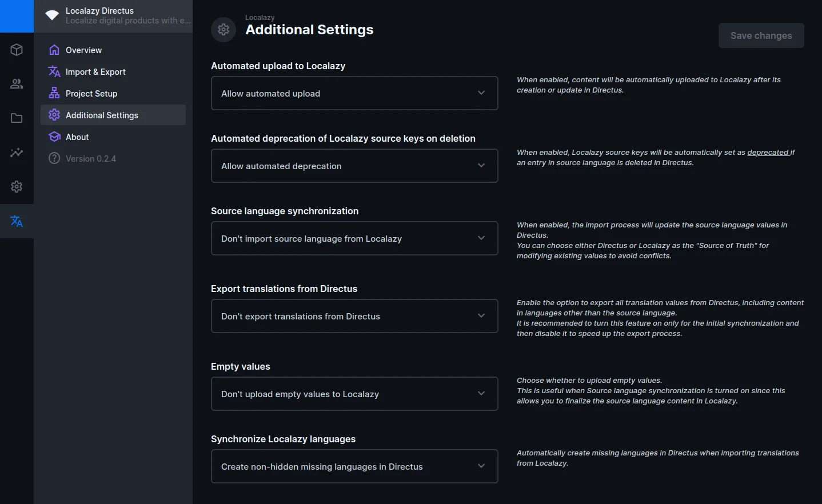Click the Automated deprecation of Localazy source keys label
Screen dimensions: 822x504
click(x=343, y=138)
